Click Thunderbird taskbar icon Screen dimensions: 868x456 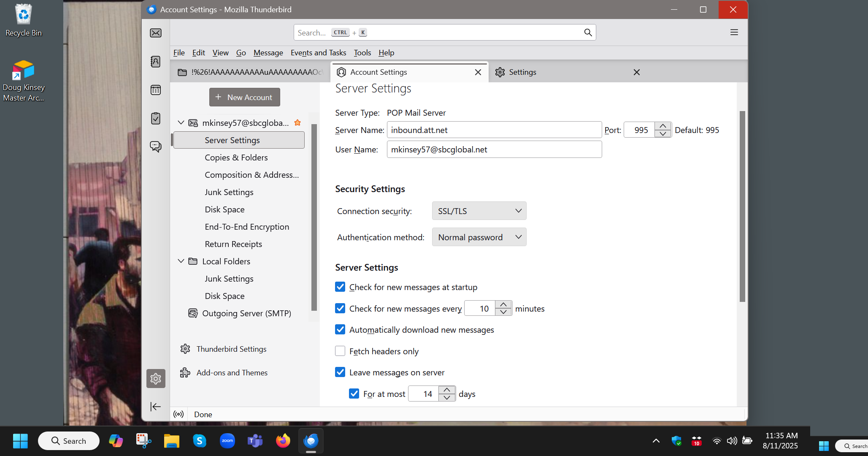pyautogui.click(x=311, y=441)
